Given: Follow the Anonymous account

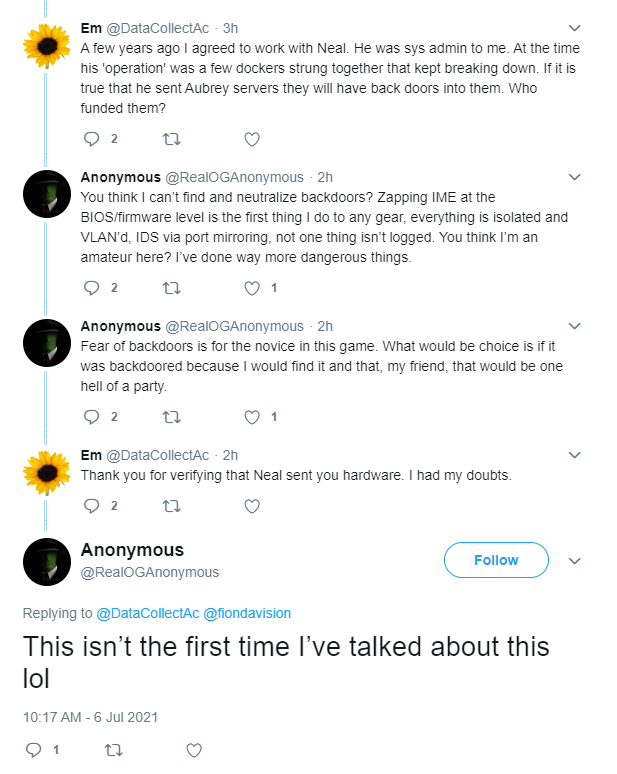Looking at the screenshot, I should (496, 560).
